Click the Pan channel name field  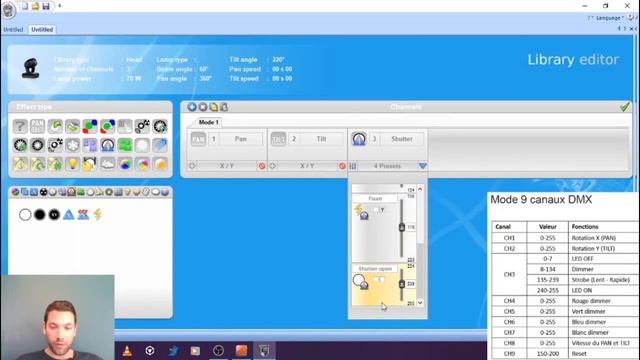[x=241, y=139]
